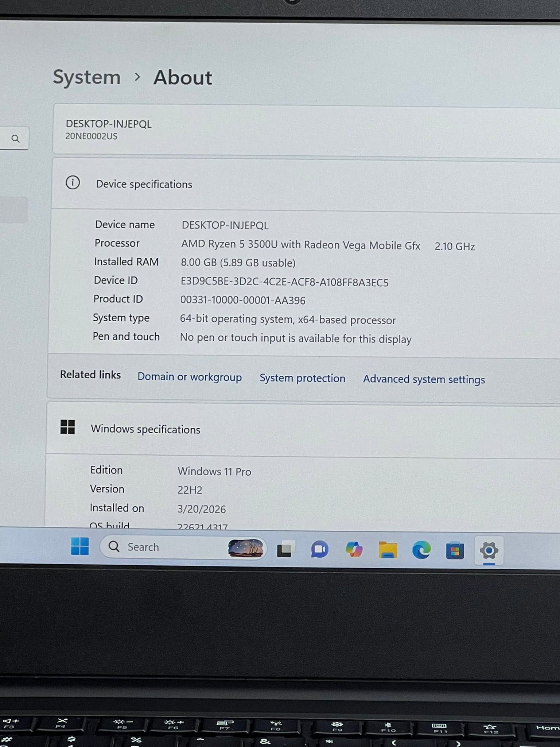This screenshot has width=560, height=747.
Task: Select the Windows 11 Pro edition value
Action: pos(214,471)
